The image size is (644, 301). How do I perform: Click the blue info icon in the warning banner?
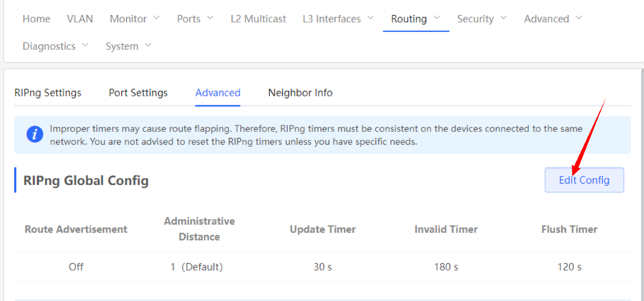point(34,134)
